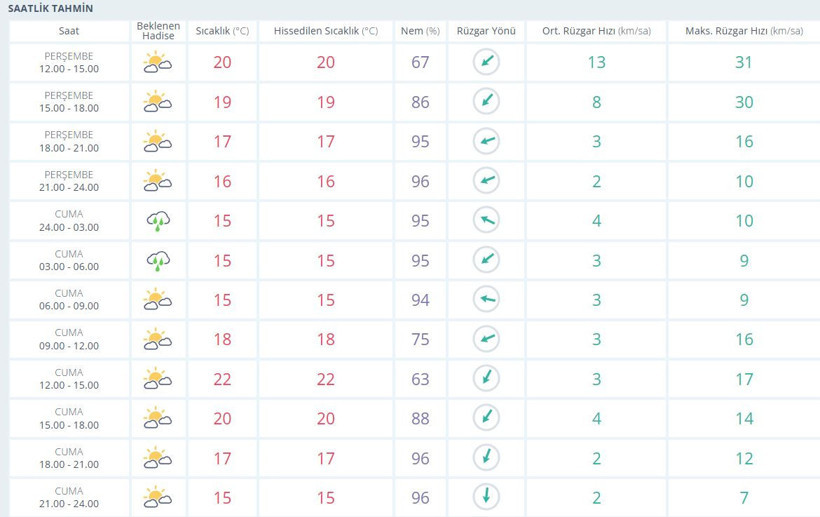Click wind direction icon for Perşembe 15.00 - 18.00

[x=485, y=102]
